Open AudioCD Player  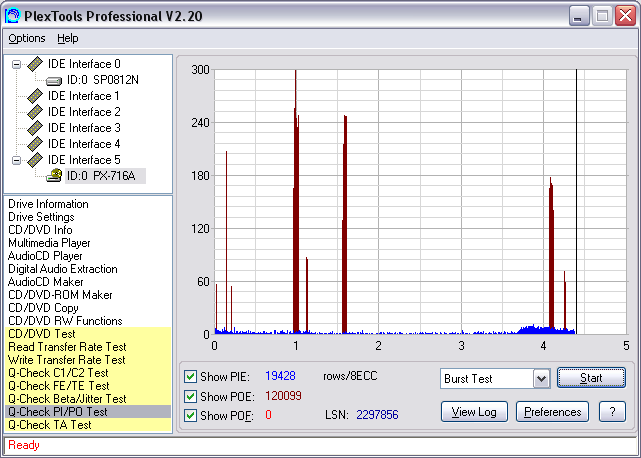pyautogui.click(x=45, y=256)
